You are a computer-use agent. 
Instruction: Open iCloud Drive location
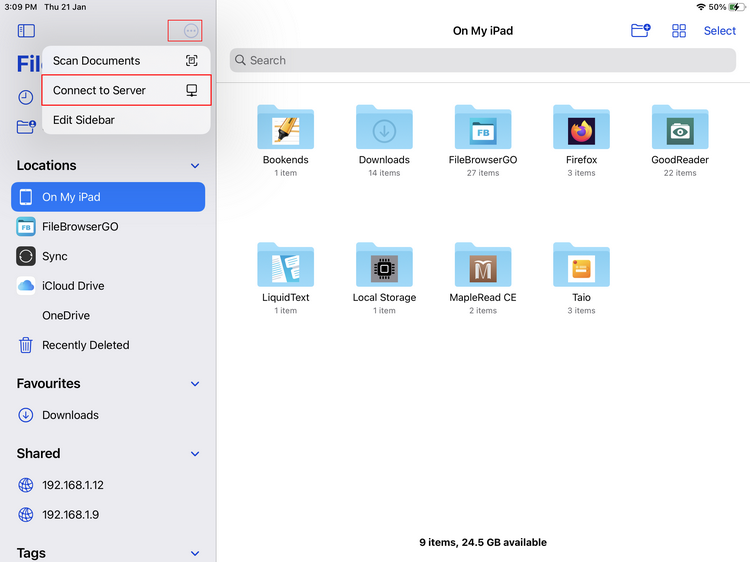[x=108, y=286]
